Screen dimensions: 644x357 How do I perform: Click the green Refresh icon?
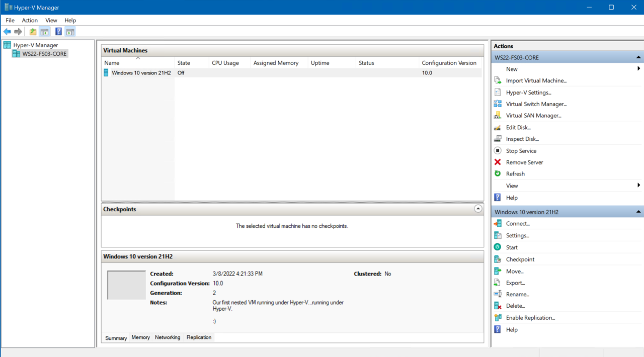click(x=498, y=174)
